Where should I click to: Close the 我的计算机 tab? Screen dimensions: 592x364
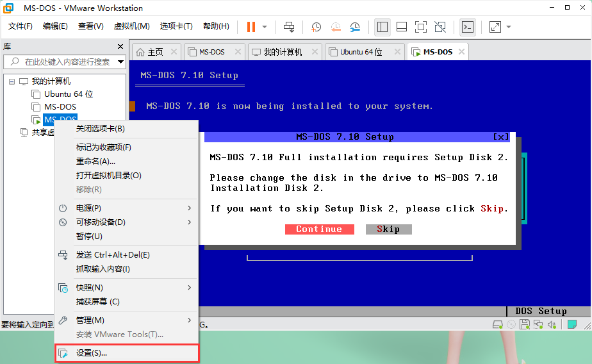(x=315, y=52)
